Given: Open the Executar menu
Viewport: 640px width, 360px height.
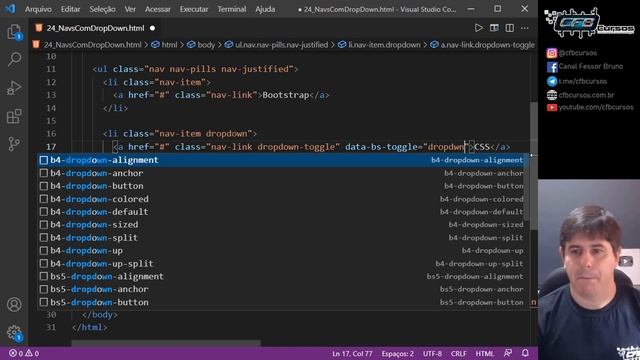Looking at the screenshot, I should tap(193, 9).
